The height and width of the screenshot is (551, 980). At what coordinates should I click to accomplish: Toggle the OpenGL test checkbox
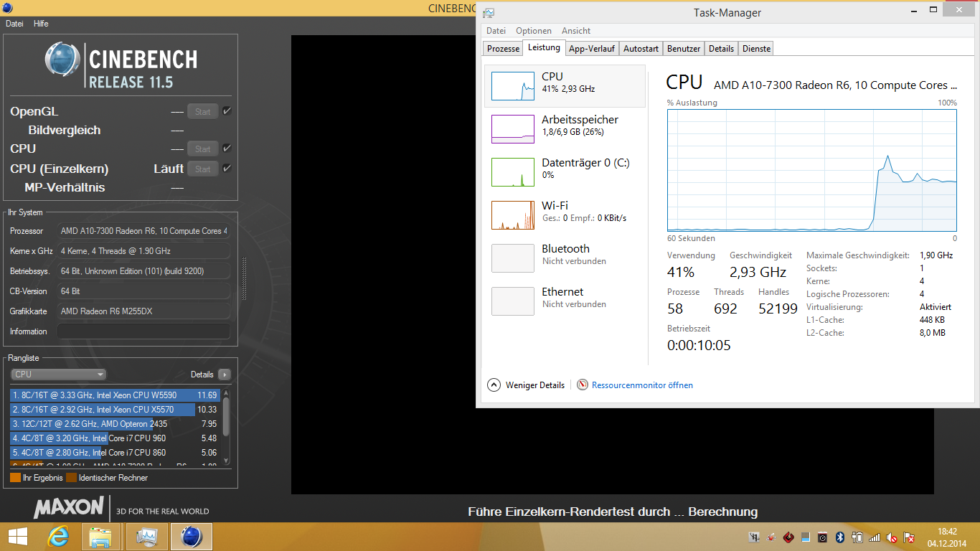tap(227, 110)
